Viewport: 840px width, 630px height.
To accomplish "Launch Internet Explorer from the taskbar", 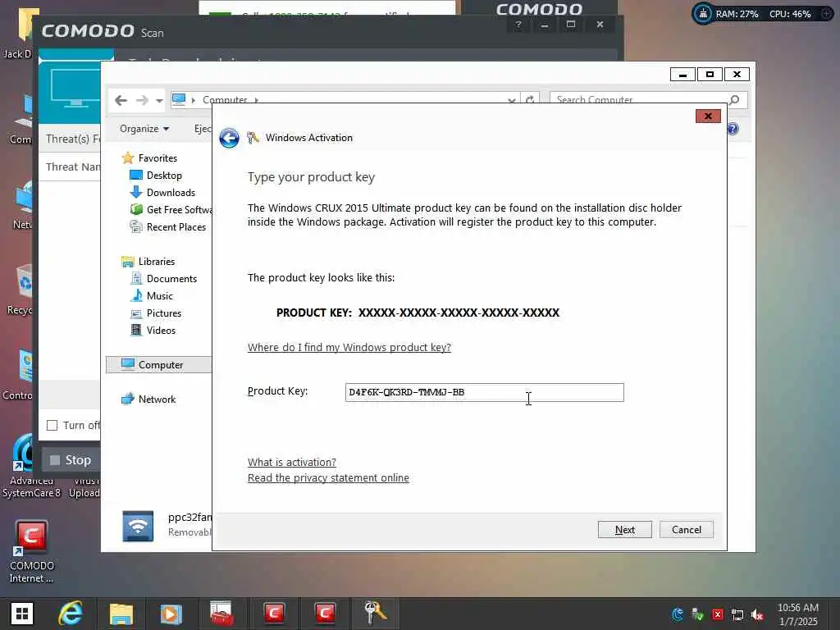I will pos(71,614).
